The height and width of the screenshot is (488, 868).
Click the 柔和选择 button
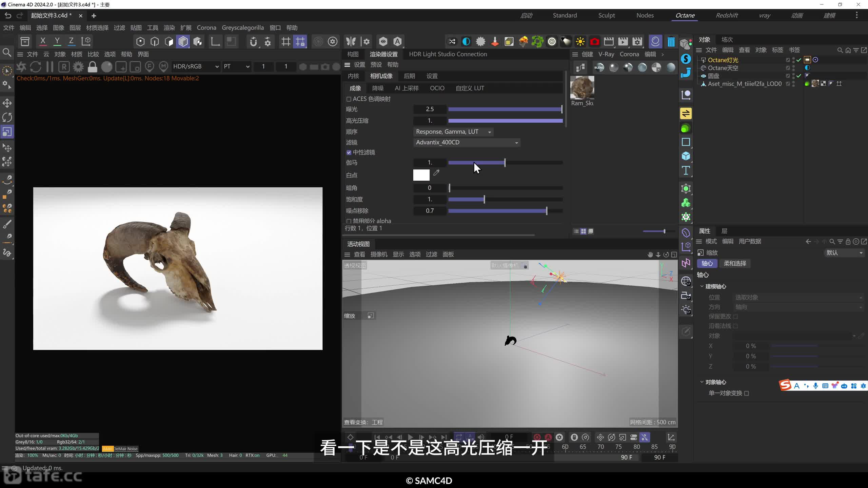(x=735, y=263)
